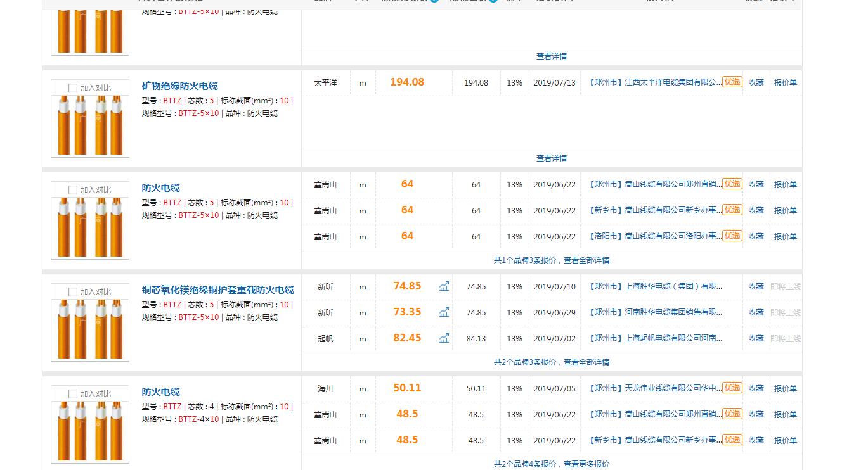Select the 74.85 orange price
Screen dimensions: 868x470
click(x=407, y=286)
